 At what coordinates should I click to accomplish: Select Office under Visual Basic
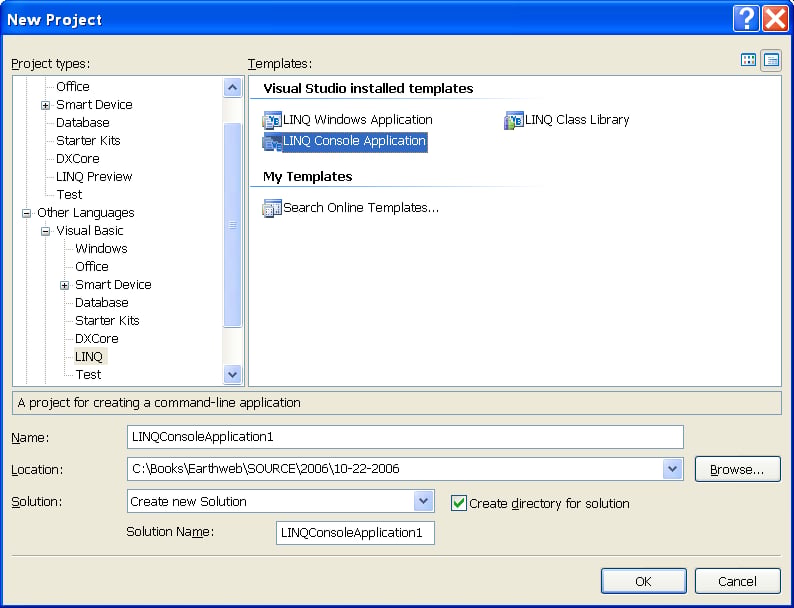[92, 267]
